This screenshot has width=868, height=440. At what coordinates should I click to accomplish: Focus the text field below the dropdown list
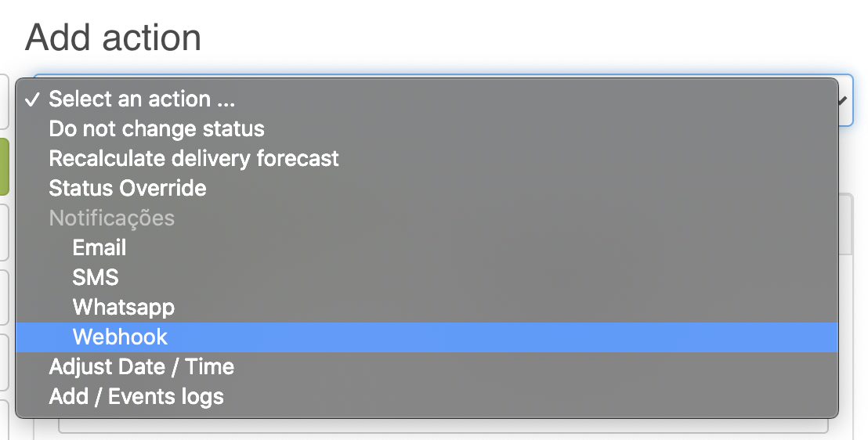[443, 426]
